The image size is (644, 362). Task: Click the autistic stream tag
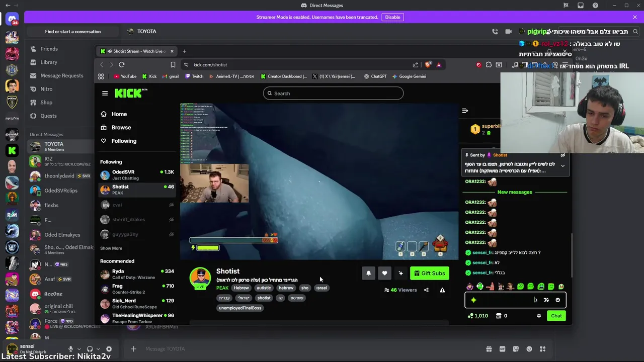tap(264, 288)
